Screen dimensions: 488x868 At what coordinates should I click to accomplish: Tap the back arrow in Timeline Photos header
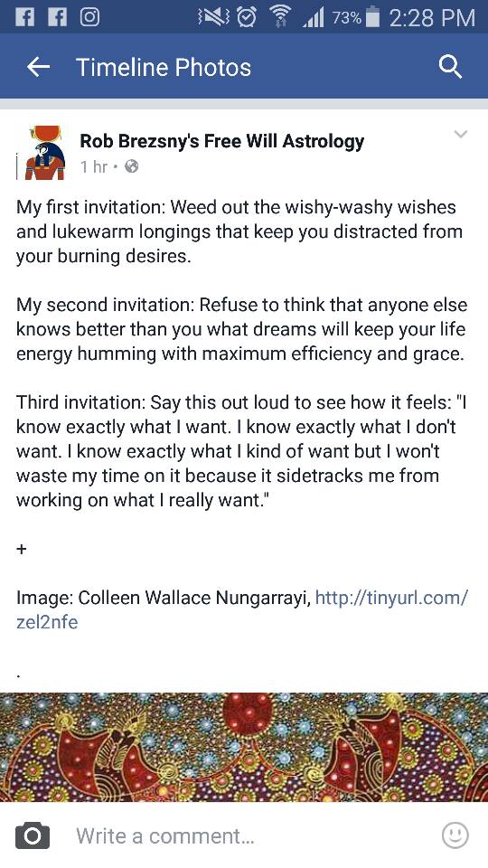38,67
